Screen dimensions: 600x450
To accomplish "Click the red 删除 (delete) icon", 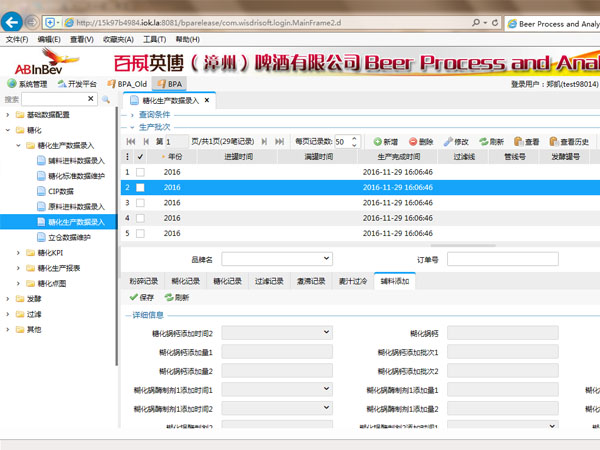I will point(413,143).
